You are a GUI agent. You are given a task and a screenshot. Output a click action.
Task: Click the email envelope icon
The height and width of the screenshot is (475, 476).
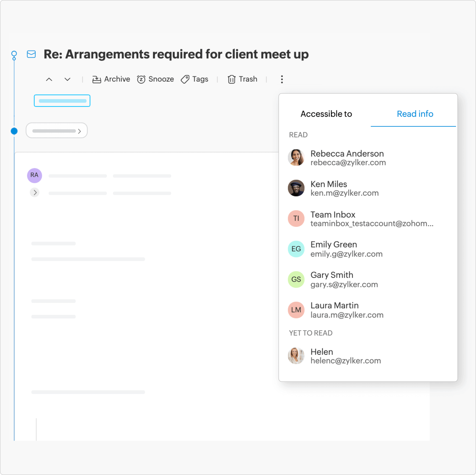pos(31,54)
